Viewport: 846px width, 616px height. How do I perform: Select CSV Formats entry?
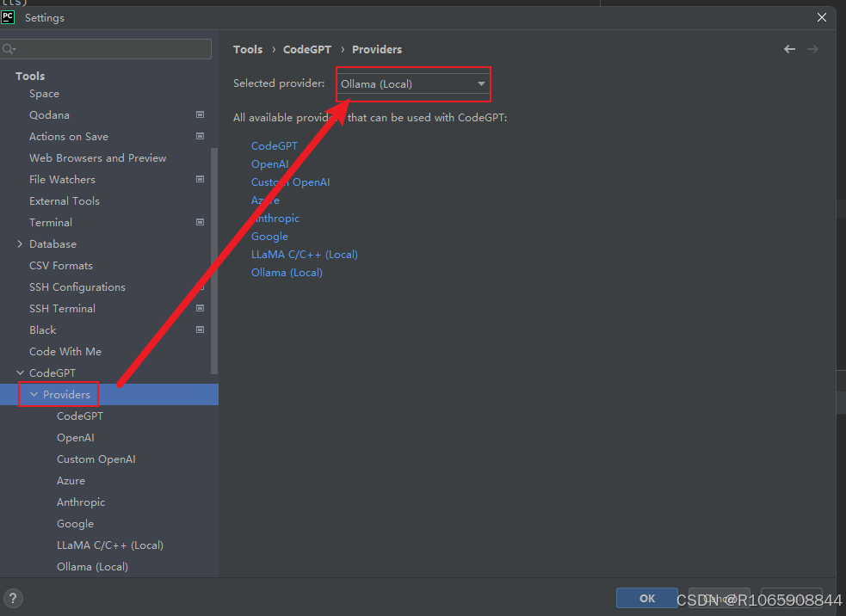(x=61, y=265)
